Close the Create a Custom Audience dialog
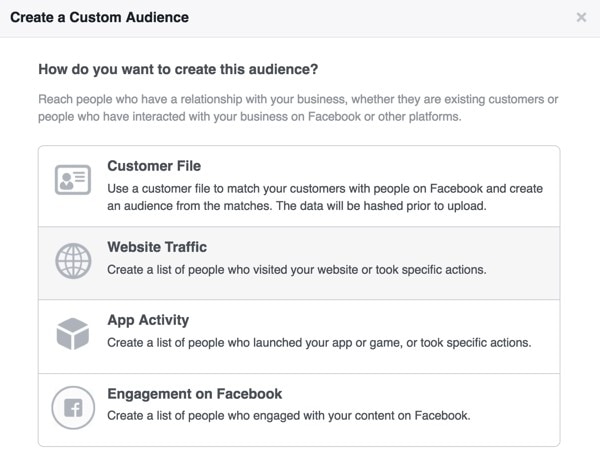The image size is (600, 460). (x=582, y=18)
